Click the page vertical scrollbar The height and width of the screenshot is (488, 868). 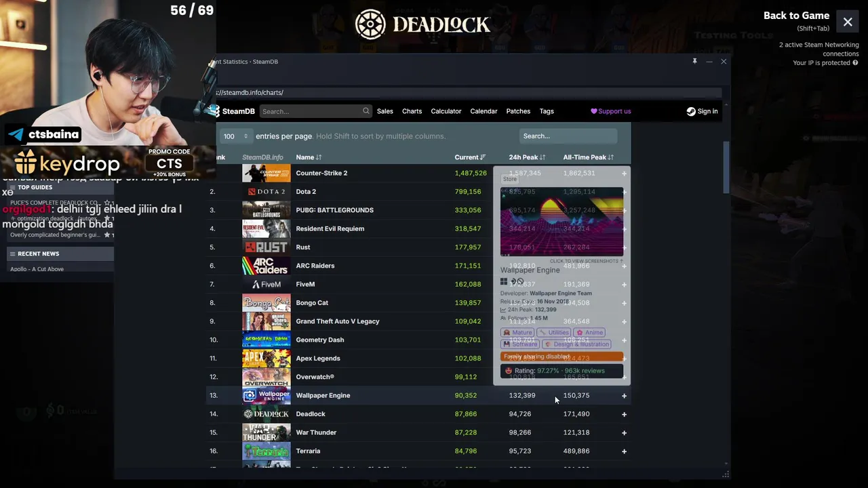click(x=725, y=167)
